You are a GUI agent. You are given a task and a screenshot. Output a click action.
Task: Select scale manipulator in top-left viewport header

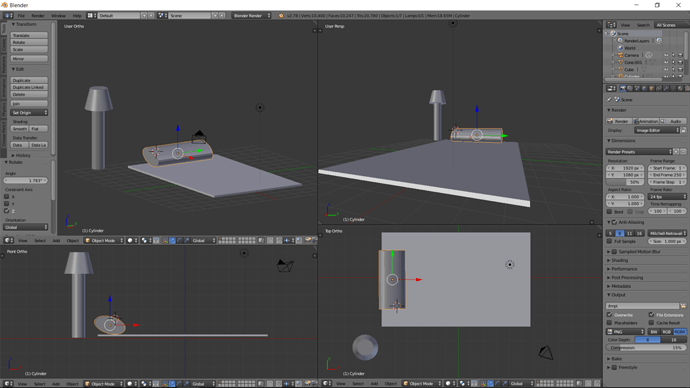tap(187, 241)
